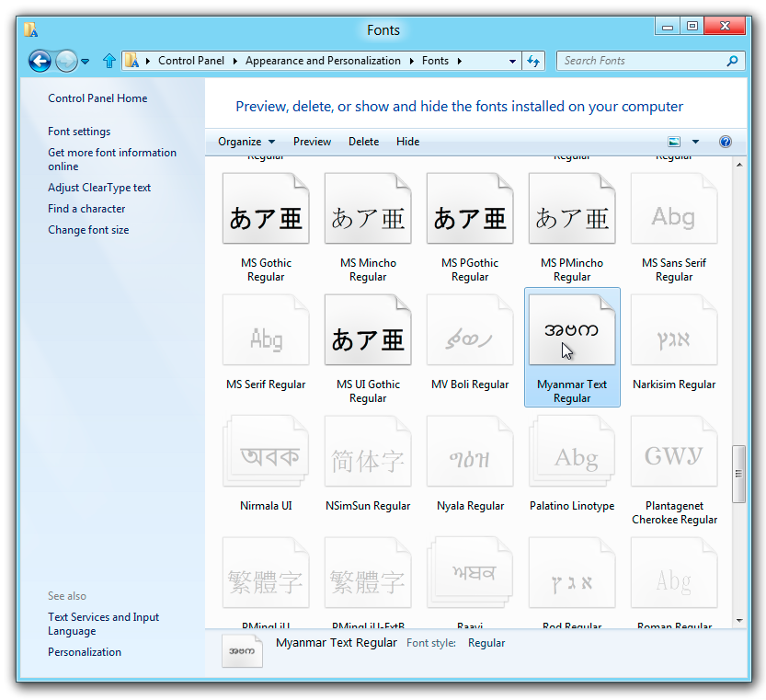The width and height of the screenshot is (766, 700).
Task: Select the Narkisim Regular font icon
Action: pyautogui.click(x=674, y=330)
